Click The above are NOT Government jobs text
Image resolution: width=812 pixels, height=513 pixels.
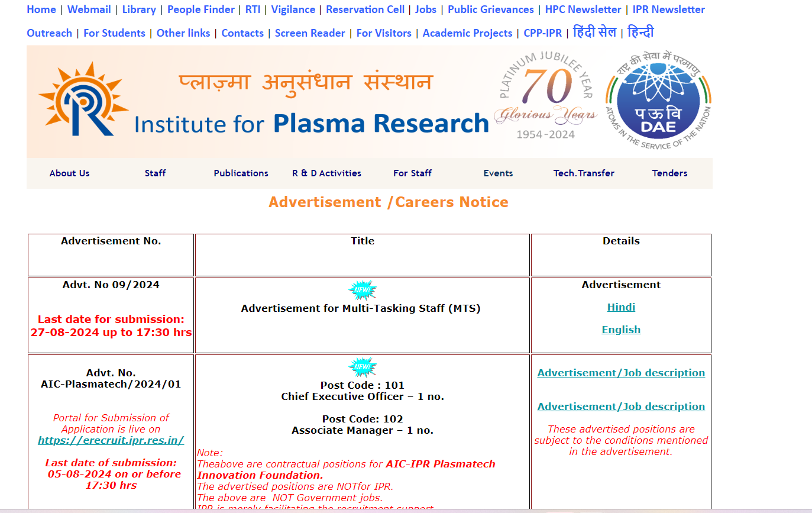(290, 498)
